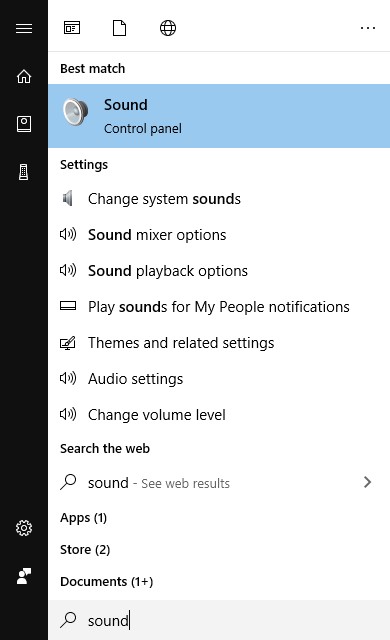Open the Settings gear in the sidebar
This screenshot has width=390, height=640.
point(24,528)
